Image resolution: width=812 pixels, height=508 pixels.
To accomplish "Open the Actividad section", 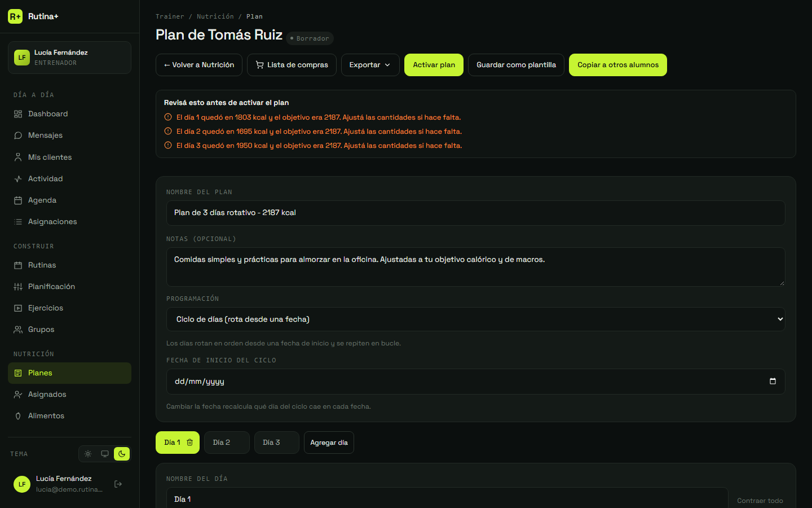I will [69, 179].
